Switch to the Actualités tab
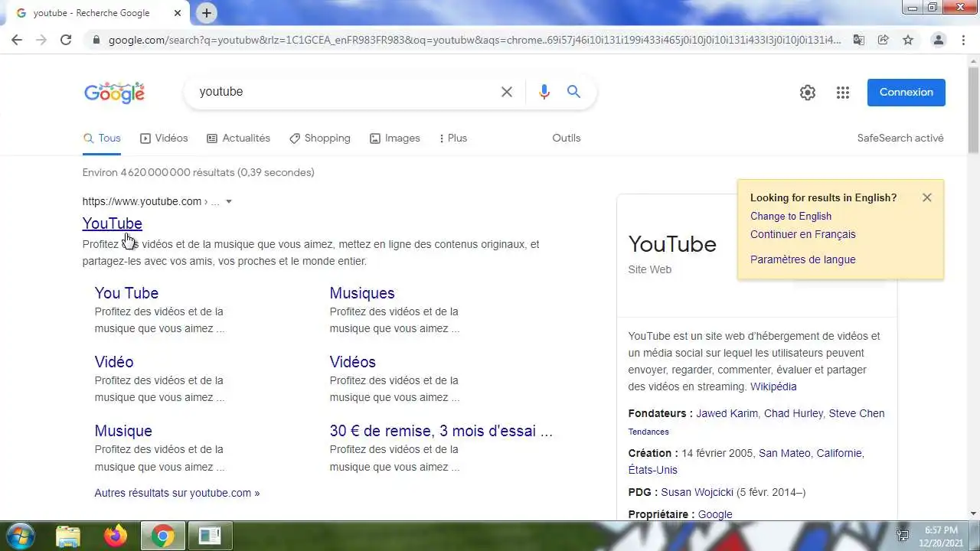Viewport: 980px width, 551px height. (x=239, y=138)
